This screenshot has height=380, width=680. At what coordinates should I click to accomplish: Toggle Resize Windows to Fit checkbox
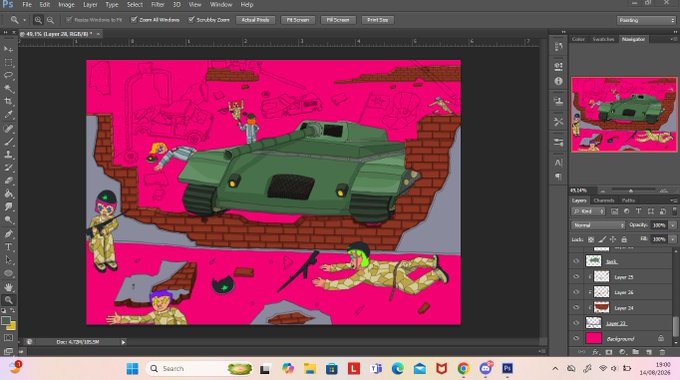coord(69,20)
